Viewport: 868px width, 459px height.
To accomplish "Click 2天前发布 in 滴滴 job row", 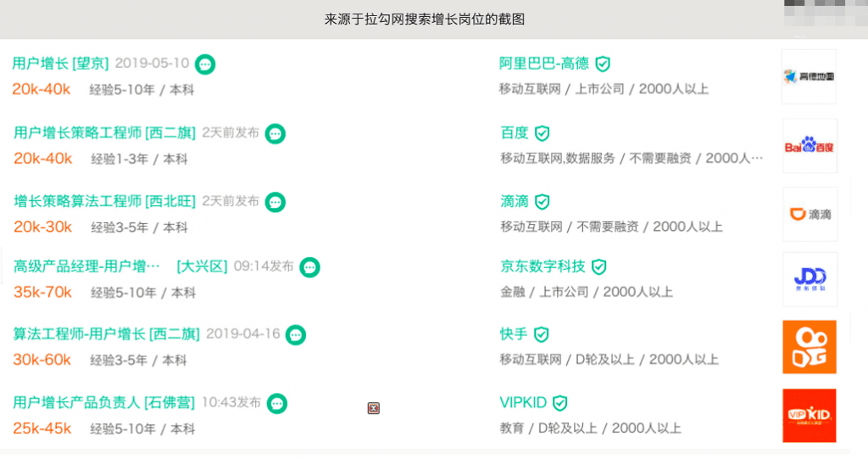I will tap(231, 201).
